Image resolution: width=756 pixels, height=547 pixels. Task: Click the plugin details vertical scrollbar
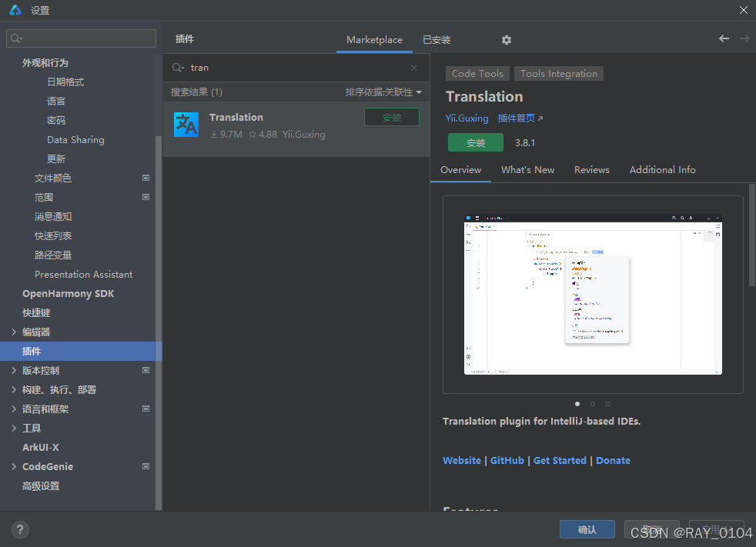[752, 235]
